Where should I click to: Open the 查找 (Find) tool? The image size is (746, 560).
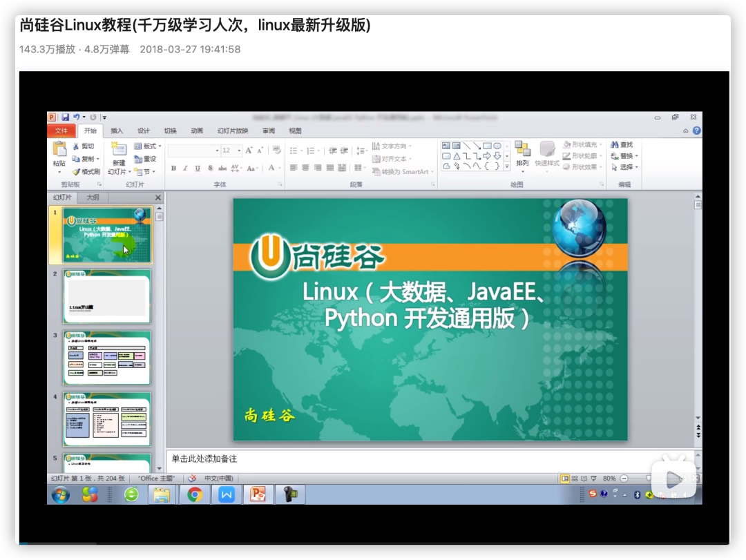pos(624,145)
